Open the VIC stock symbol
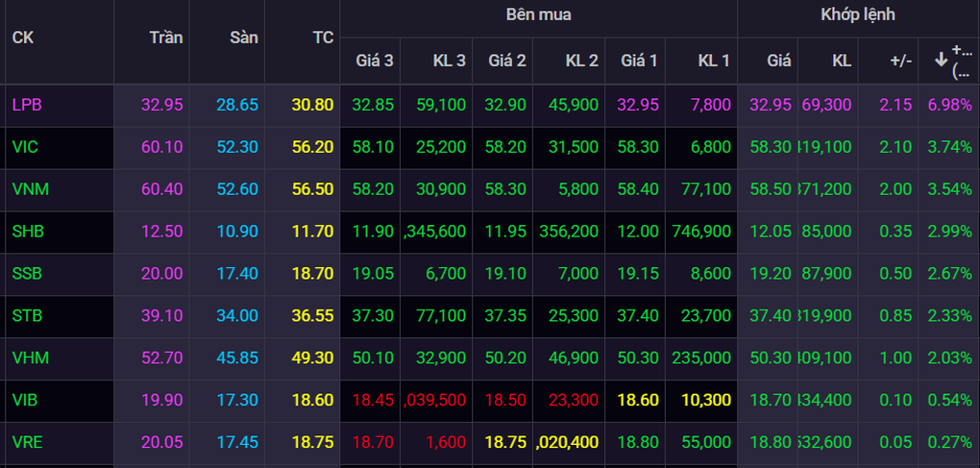This screenshot has height=468, width=980. click(25, 147)
